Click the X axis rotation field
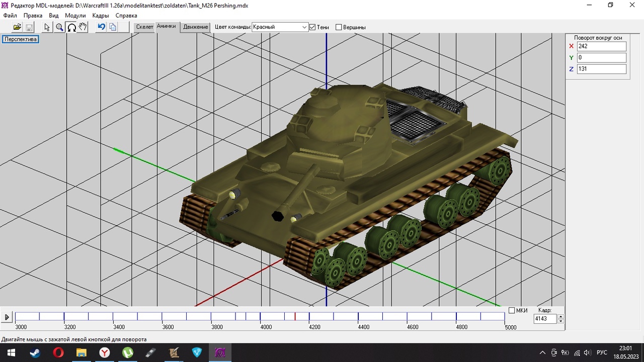 pyautogui.click(x=601, y=46)
